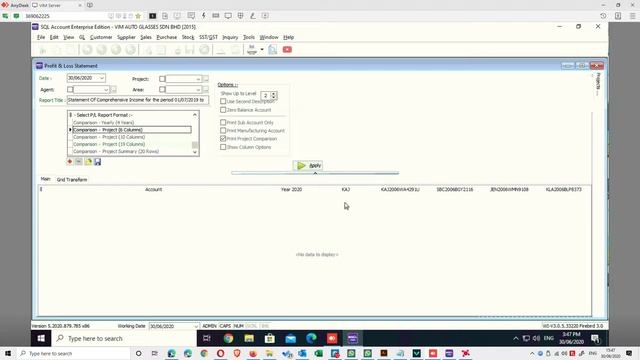Click the red icon at main toolbar end
This screenshot has width=640, height=360.
click(287, 49)
